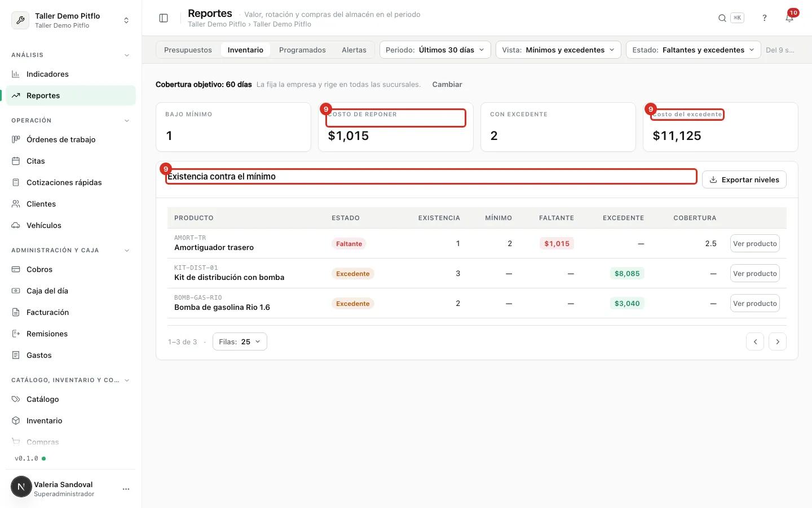Select Reportes in the sidebar
Viewport: 812px width, 508px height.
70,95
